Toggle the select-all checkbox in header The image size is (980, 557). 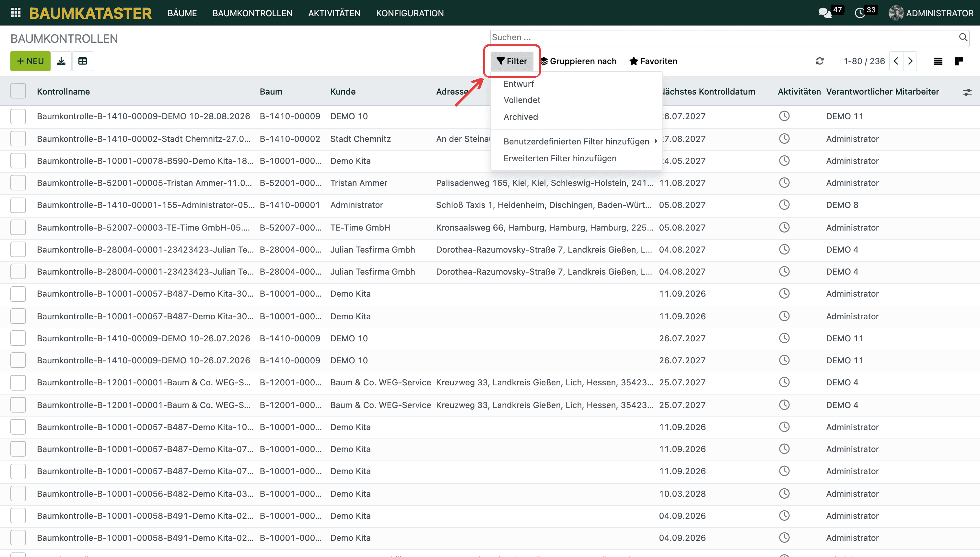[18, 91]
